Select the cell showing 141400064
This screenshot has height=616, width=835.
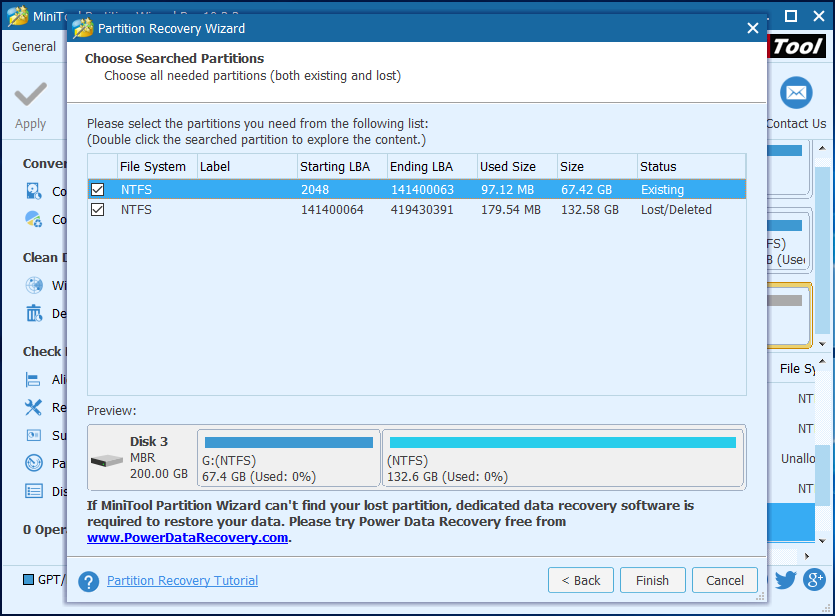332,210
